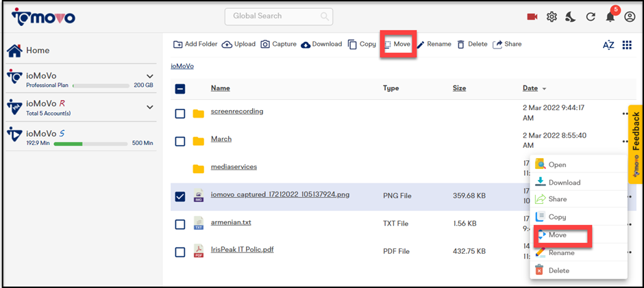Switch to grid view icon

[x=627, y=45]
